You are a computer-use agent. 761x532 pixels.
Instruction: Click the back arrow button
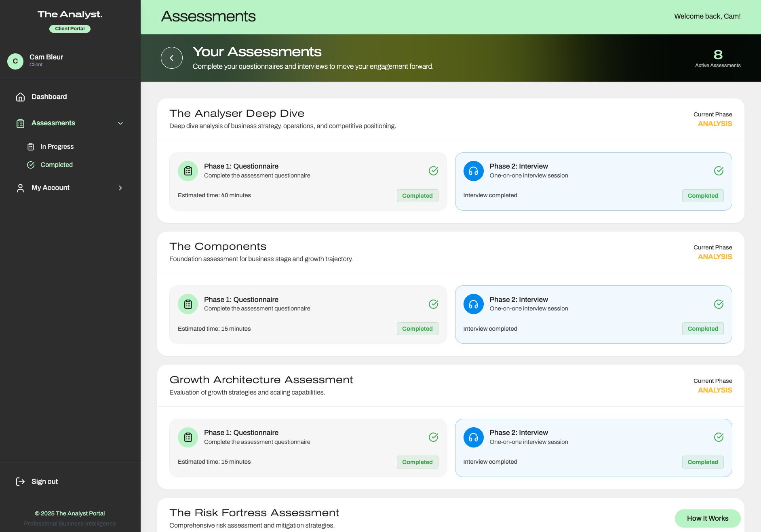click(x=172, y=58)
